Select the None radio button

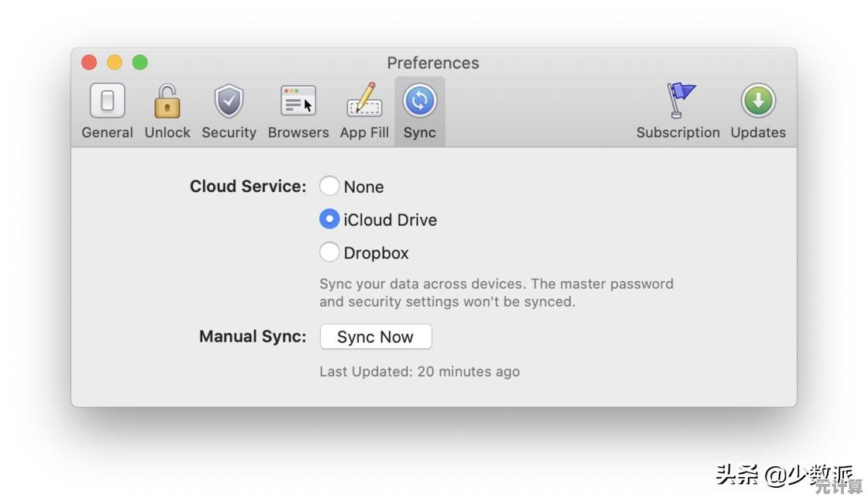[329, 186]
